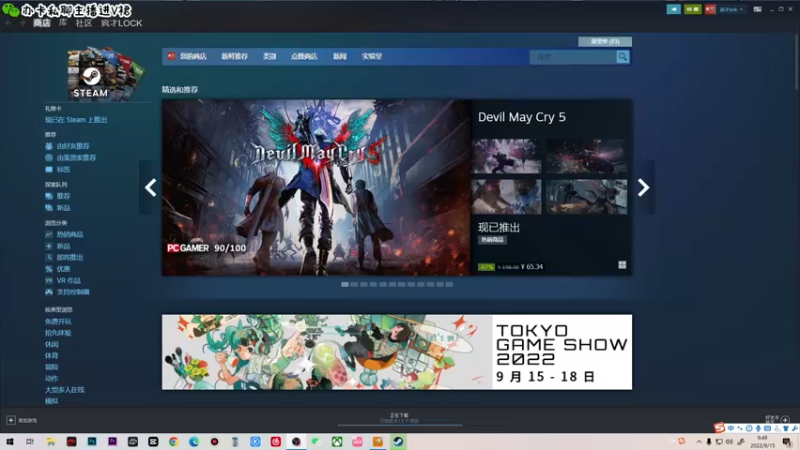Click the ¥ 65.34 discounted price
Screen dimensions: 800x450
tap(532, 267)
